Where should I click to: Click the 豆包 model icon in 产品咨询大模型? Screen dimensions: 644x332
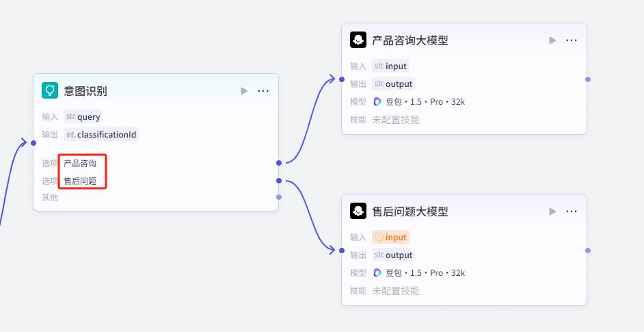coord(377,102)
